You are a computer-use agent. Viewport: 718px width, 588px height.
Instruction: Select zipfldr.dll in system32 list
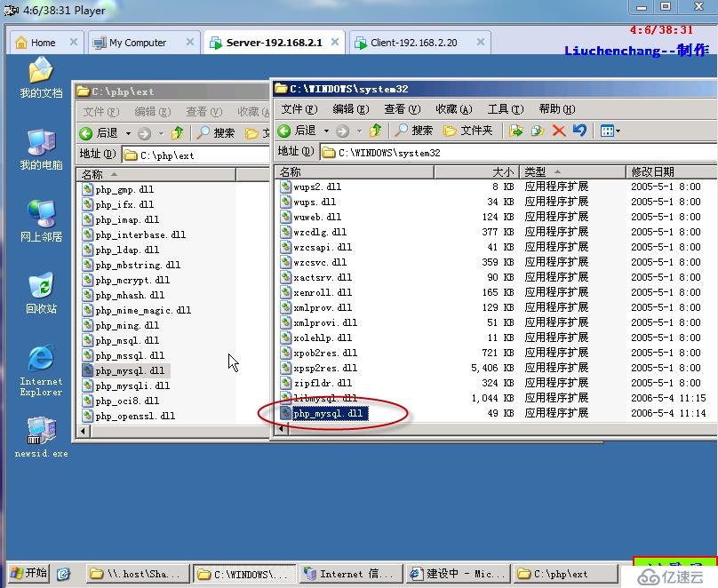323,383
